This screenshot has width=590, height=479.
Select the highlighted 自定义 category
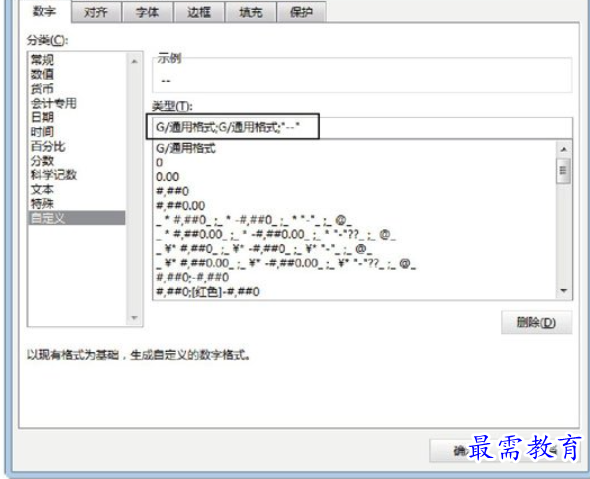[x=77, y=218]
